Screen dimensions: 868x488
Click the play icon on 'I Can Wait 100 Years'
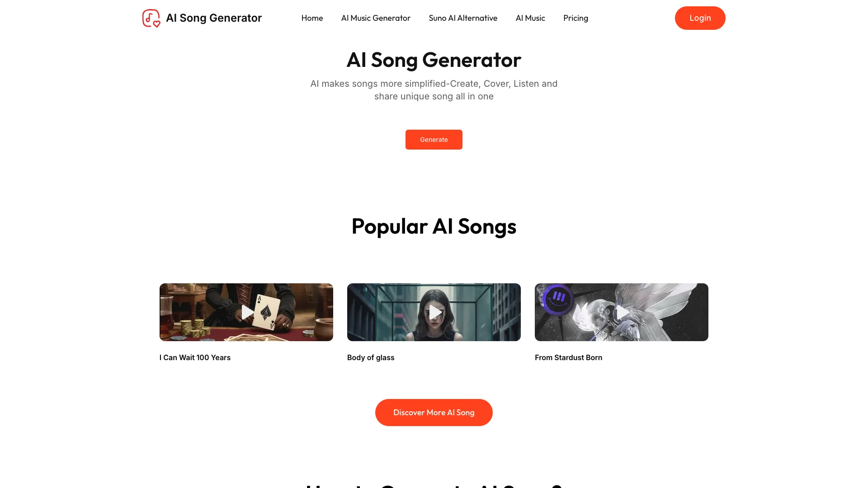pos(246,312)
